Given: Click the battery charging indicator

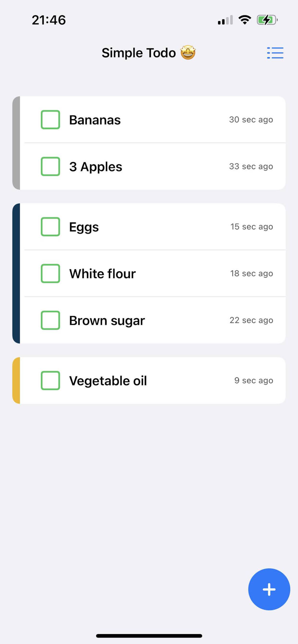Looking at the screenshot, I should pos(267,20).
